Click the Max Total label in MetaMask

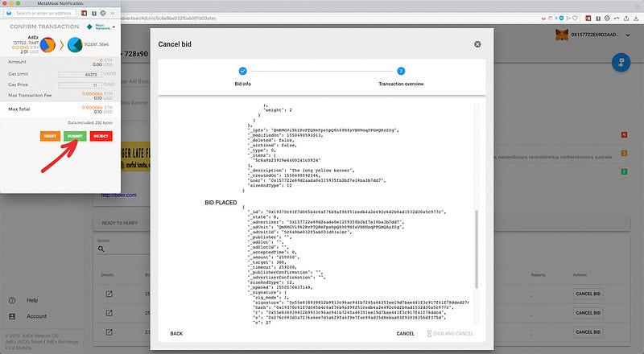tap(19, 109)
